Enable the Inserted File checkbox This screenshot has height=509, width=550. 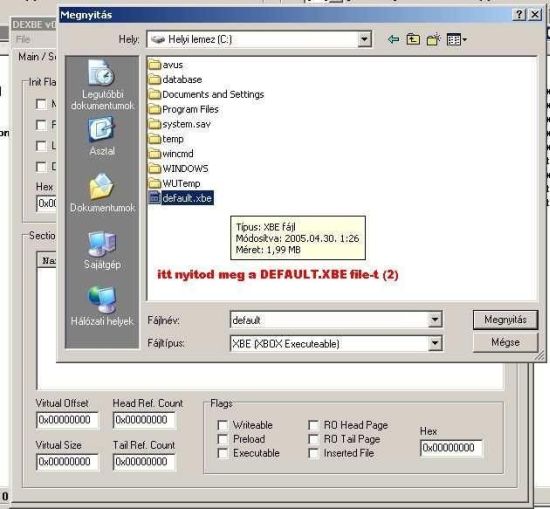point(313,453)
